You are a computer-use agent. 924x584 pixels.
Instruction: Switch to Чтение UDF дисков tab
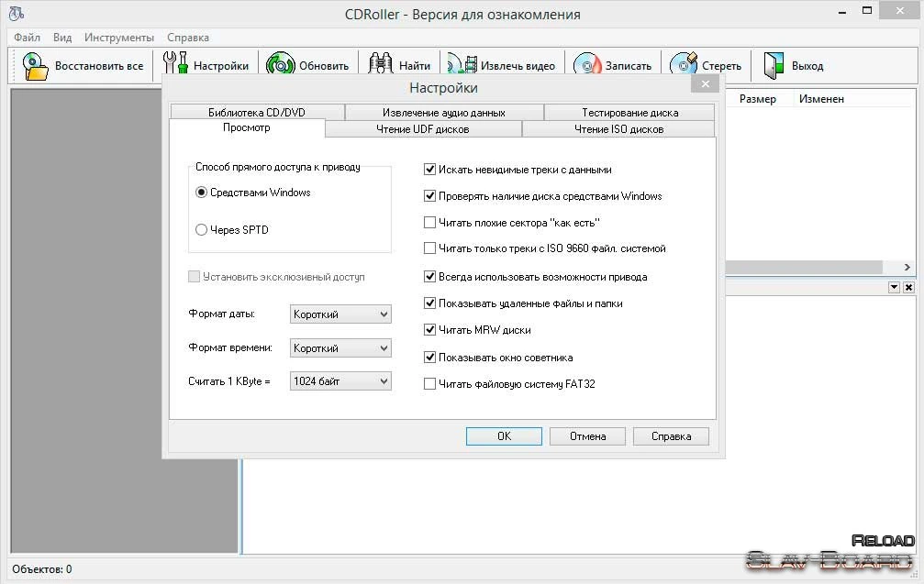[x=422, y=129]
